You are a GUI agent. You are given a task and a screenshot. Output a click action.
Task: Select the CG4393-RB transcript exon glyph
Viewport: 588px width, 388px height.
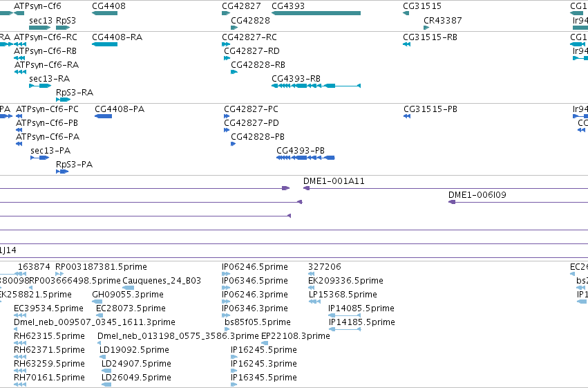pyautogui.click(x=316, y=86)
